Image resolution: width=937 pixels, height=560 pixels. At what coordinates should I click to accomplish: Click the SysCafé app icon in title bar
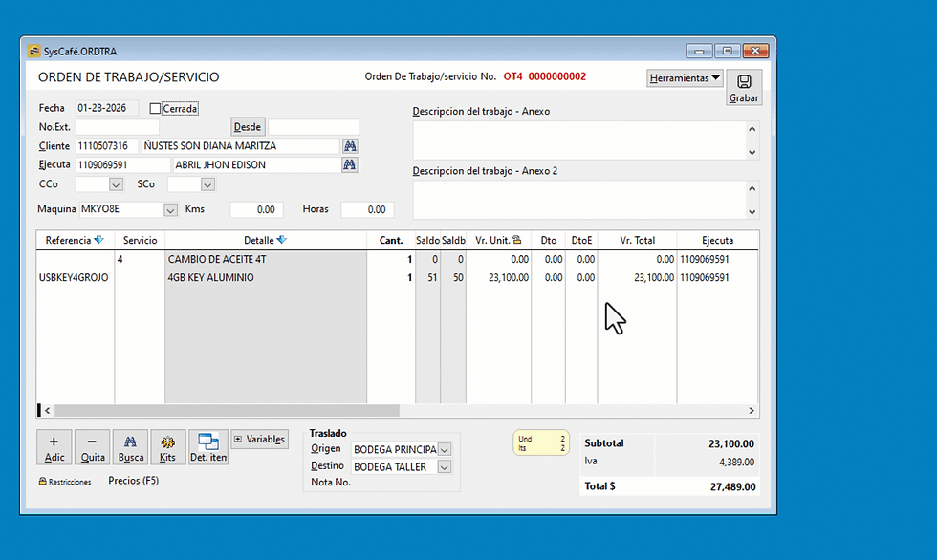[x=34, y=51]
